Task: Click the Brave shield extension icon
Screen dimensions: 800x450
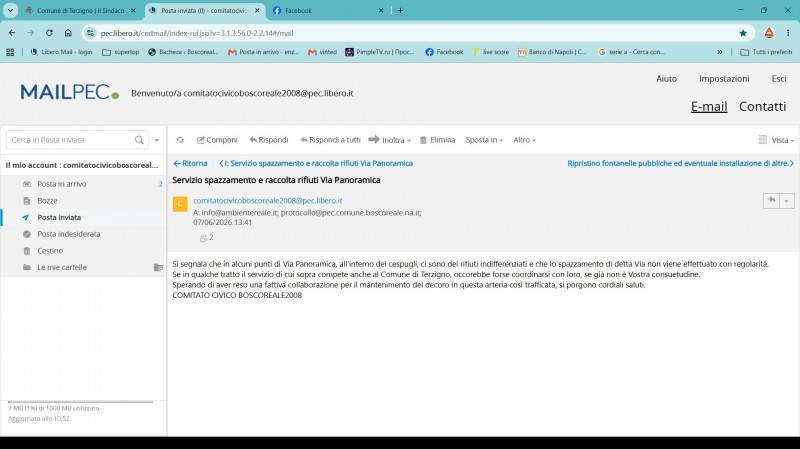Action: coord(769,33)
